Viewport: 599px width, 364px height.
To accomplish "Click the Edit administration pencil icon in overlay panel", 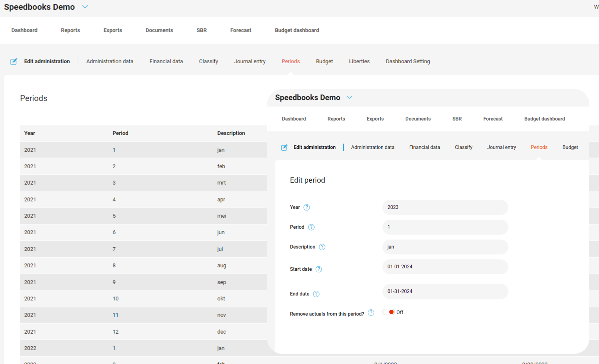I will (284, 148).
